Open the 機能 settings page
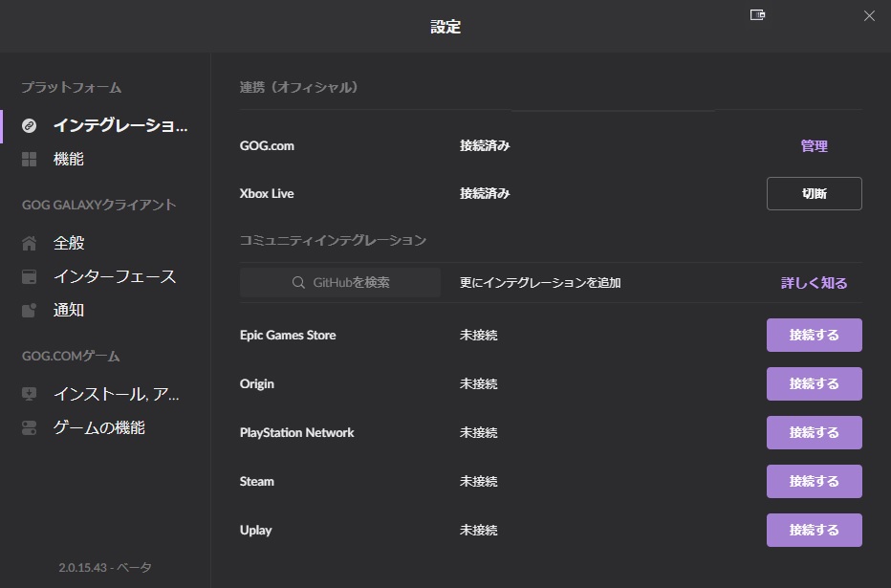The width and height of the screenshot is (891, 588). point(105,159)
